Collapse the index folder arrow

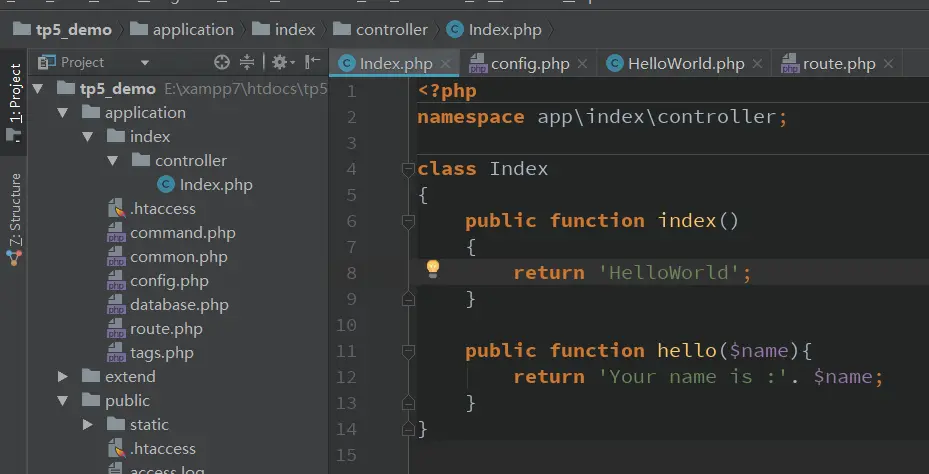tap(88, 137)
